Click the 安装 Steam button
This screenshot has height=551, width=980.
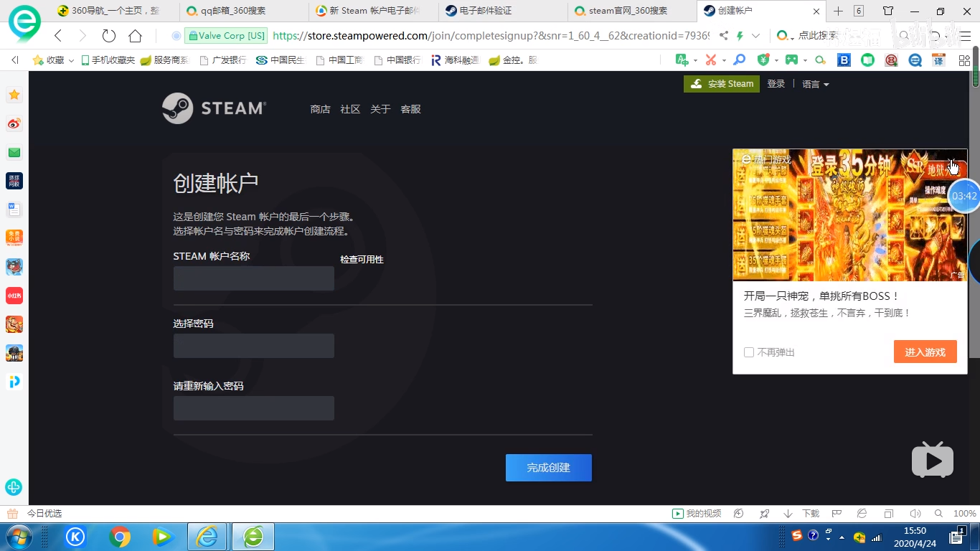(x=721, y=84)
